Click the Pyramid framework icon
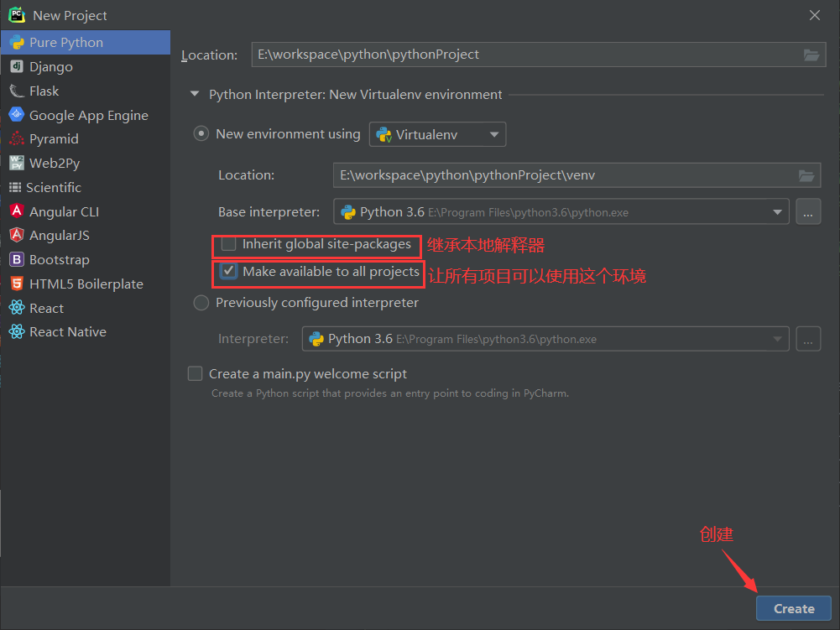840x630 pixels. 17,138
